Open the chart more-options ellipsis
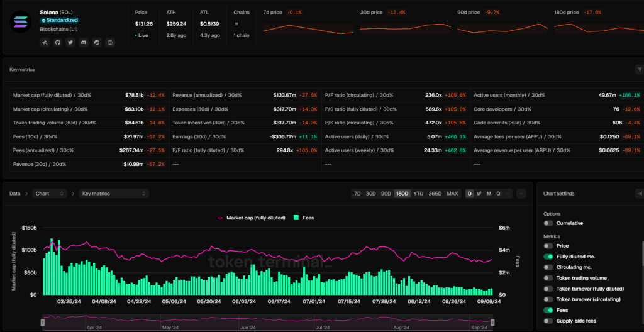This screenshot has height=332, width=644. click(x=521, y=194)
